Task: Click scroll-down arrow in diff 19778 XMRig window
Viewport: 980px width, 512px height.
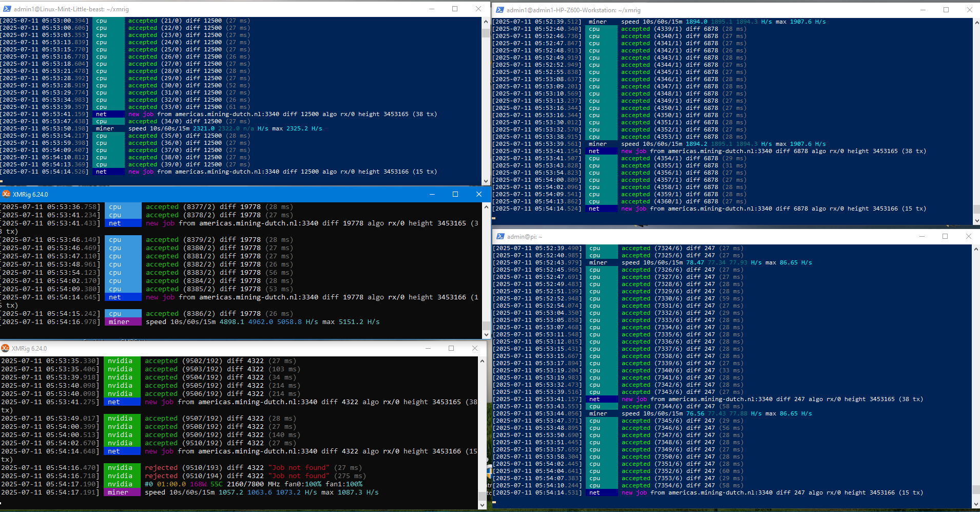Action: (x=486, y=334)
